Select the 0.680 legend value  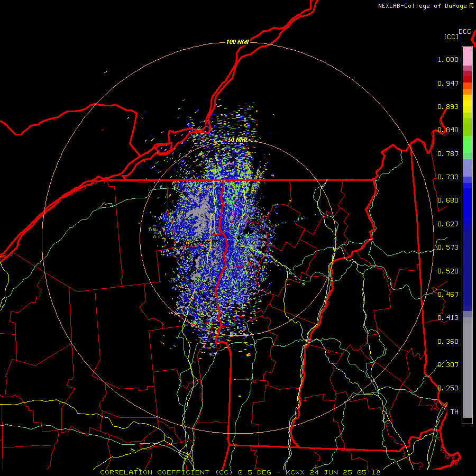(x=448, y=200)
